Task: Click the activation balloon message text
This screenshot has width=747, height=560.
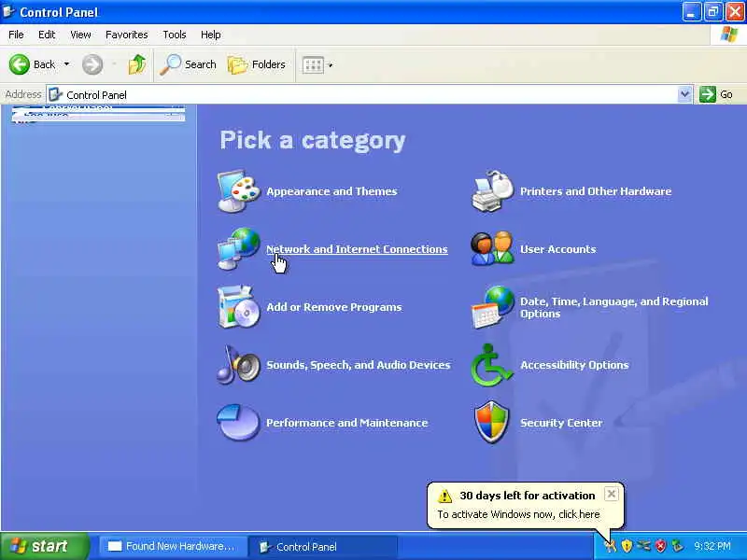Action: [x=518, y=514]
